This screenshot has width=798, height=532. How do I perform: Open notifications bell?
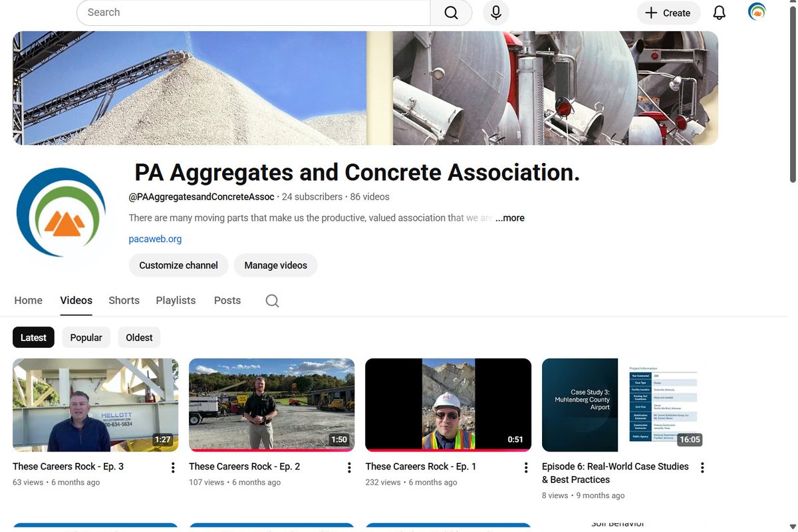720,13
